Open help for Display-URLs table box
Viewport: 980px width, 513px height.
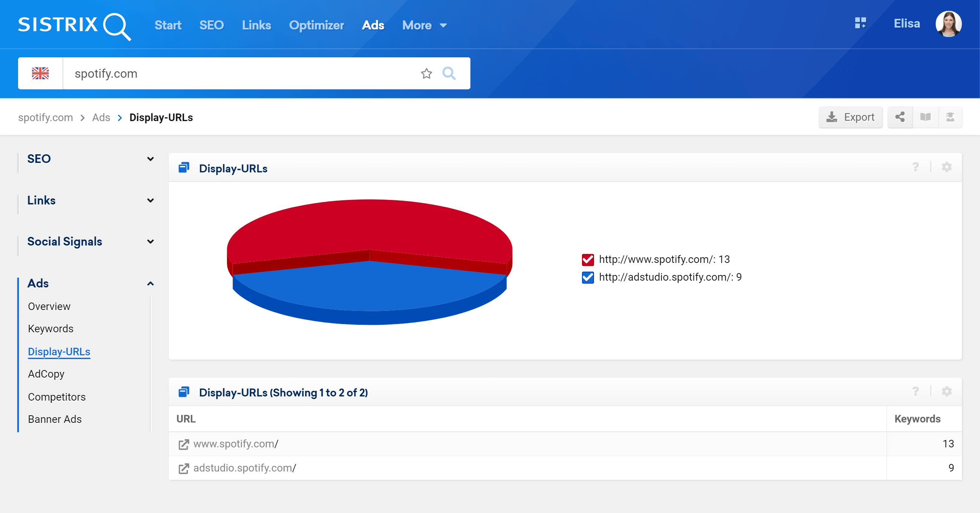pyautogui.click(x=916, y=391)
